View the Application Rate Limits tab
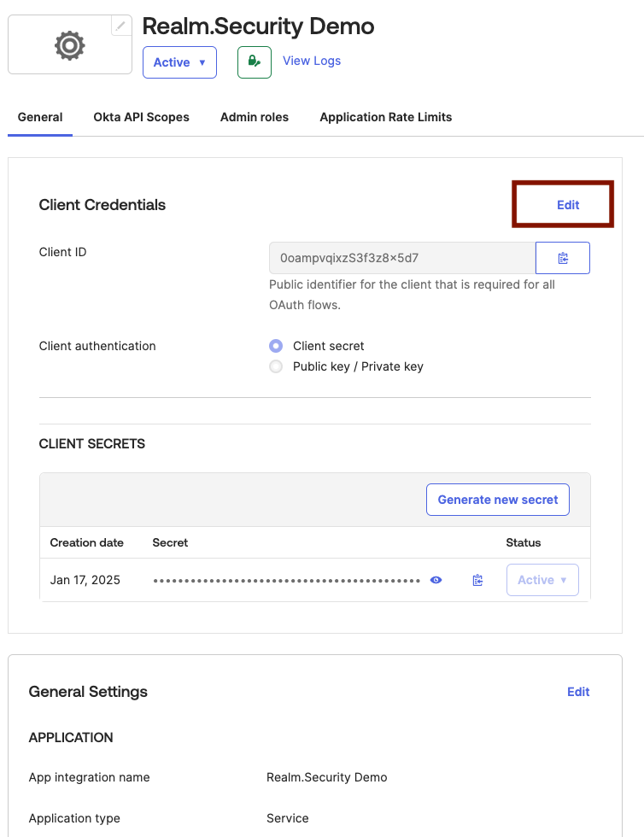Viewport: 644px width, 837px height. [x=385, y=117]
